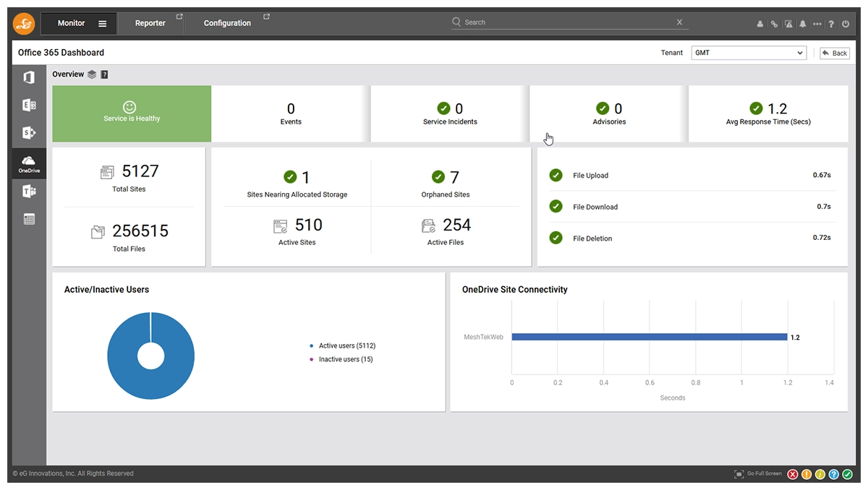The height and width of the screenshot is (490, 868).
Task: Click the Total Sites window icon
Action: coord(107,172)
